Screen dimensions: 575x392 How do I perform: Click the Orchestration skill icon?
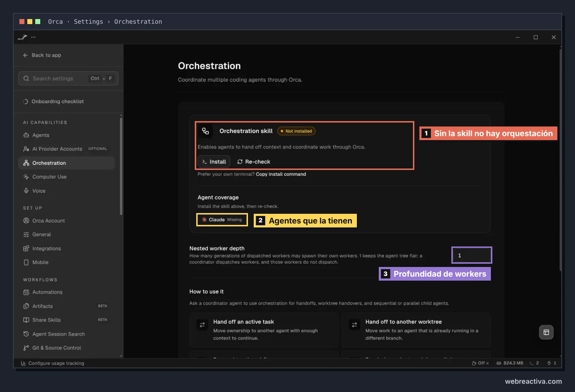[x=205, y=131]
